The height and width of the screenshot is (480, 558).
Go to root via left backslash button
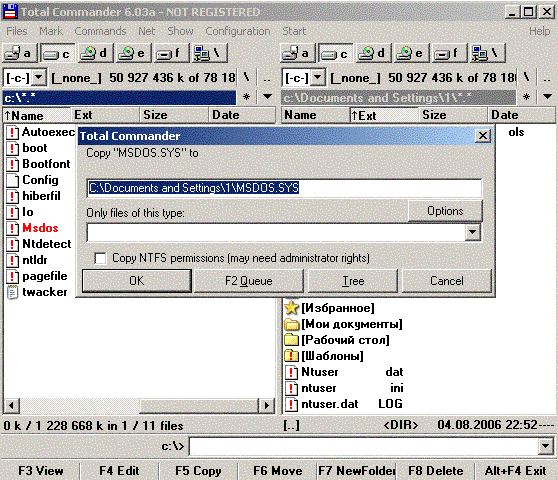[246, 77]
